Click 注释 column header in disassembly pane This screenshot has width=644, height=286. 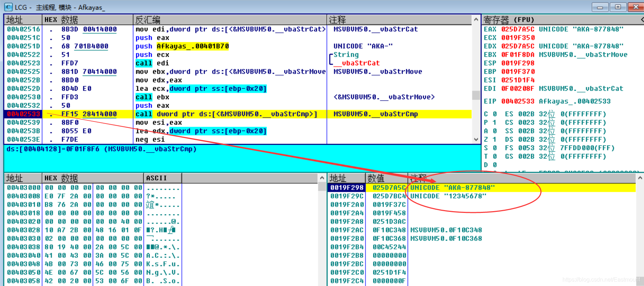[399, 20]
